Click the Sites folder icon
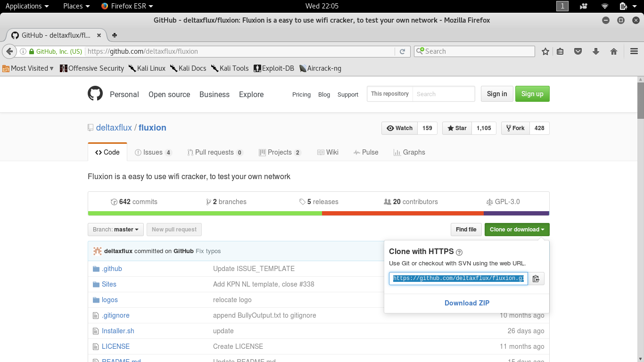 coord(96,284)
